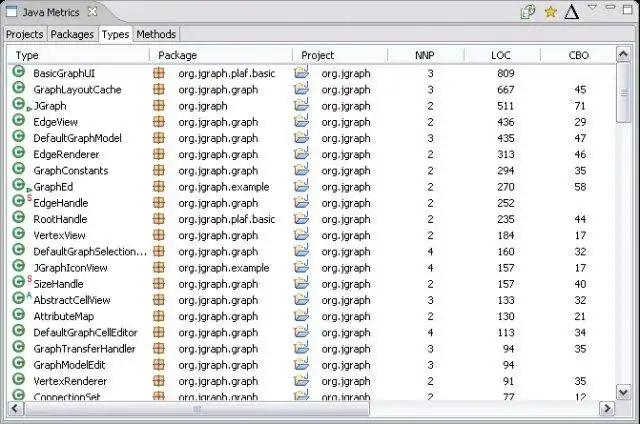Image resolution: width=640 pixels, height=424 pixels.
Task: Select the Types tab
Action: pyautogui.click(x=115, y=34)
